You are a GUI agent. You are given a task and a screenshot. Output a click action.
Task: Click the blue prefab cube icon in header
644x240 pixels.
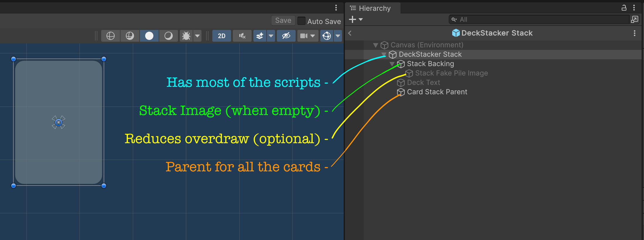(x=456, y=33)
